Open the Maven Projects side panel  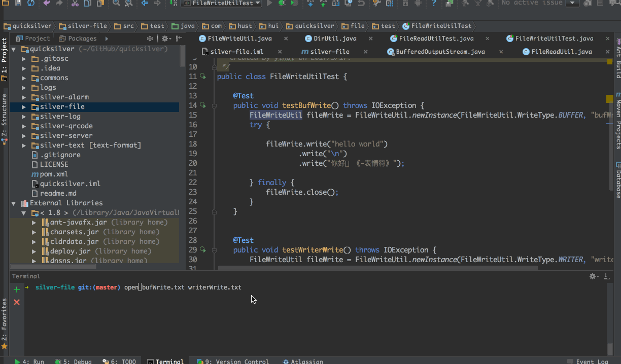click(618, 121)
